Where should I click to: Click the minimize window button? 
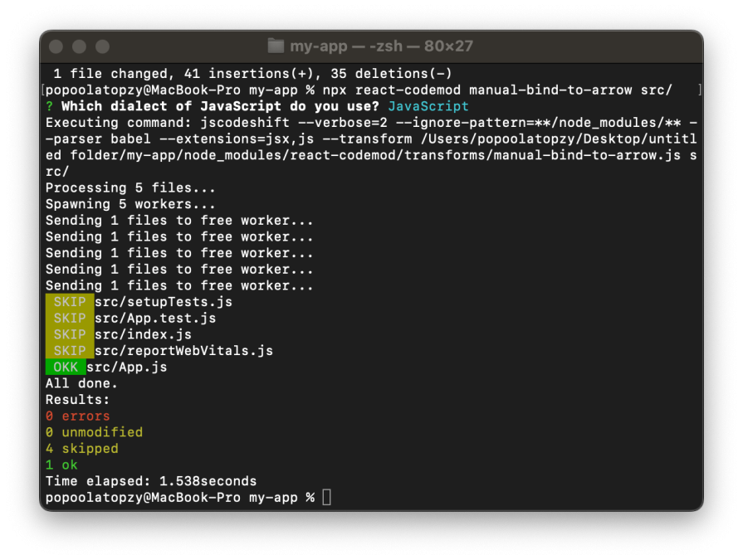point(79,46)
